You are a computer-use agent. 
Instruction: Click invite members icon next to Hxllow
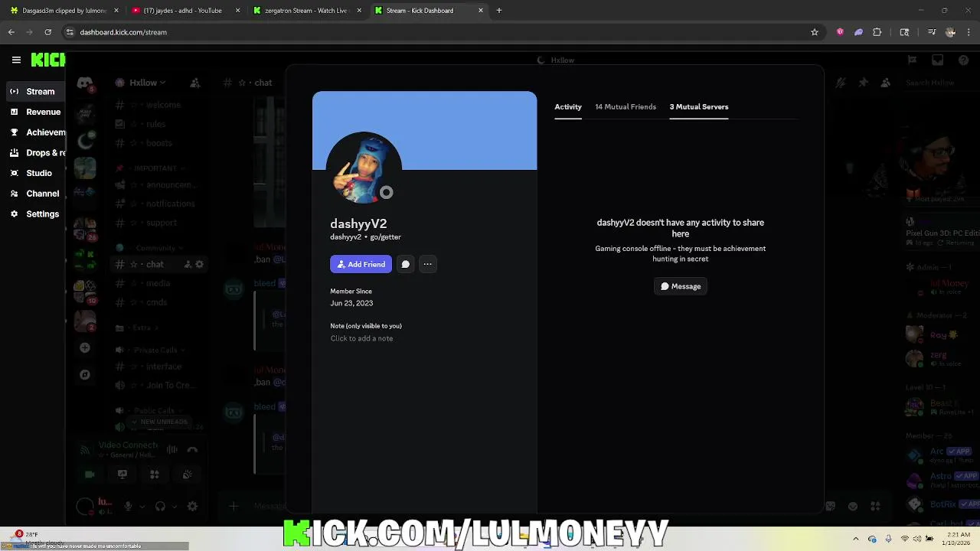point(195,83)
